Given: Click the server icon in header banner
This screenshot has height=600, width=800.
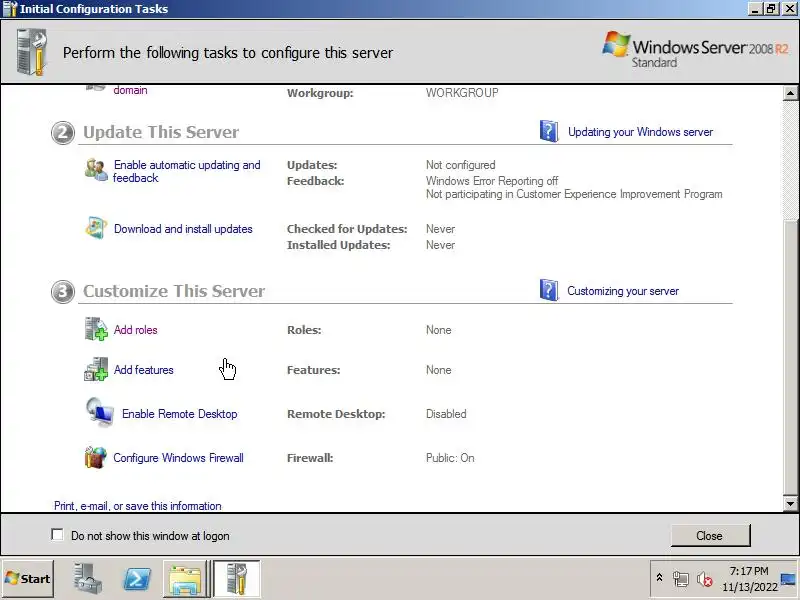Looking at the screenshot, I should point(32,52).
